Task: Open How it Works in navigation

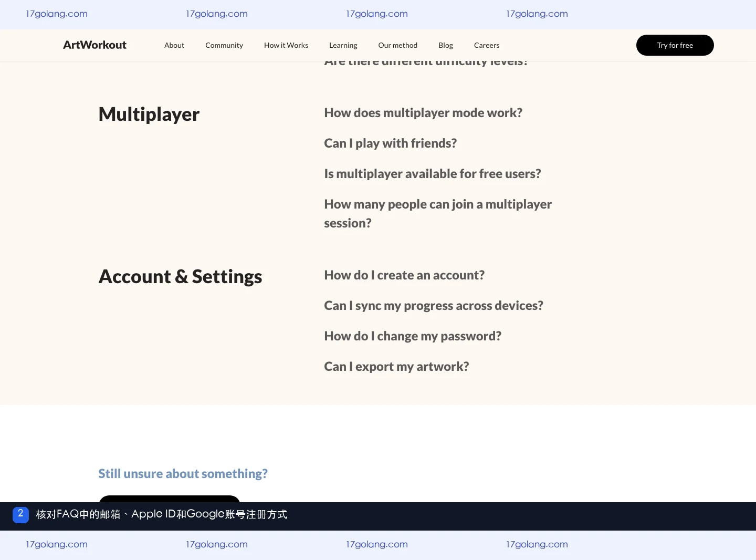Action: pyautogui.click(x=286, y=45)
